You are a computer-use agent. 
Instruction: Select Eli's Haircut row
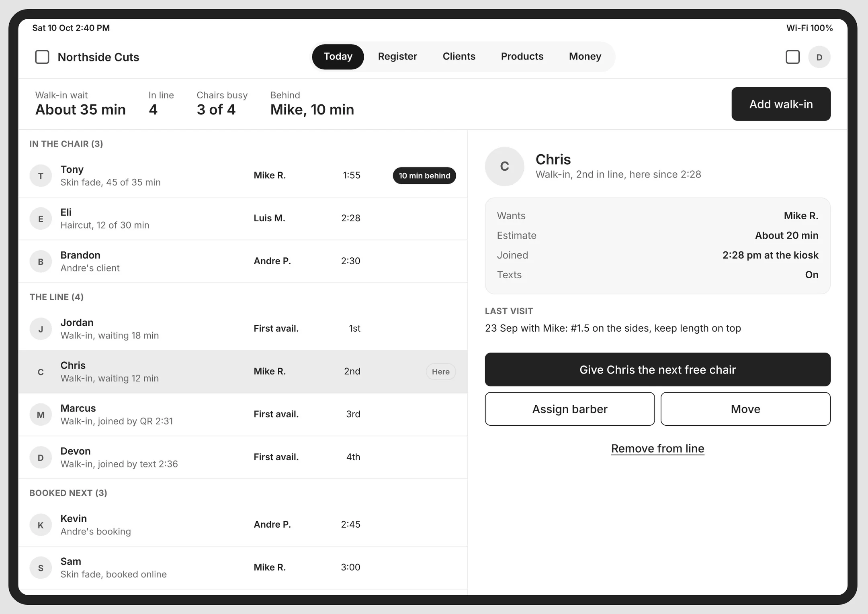(x=243, y=218)
